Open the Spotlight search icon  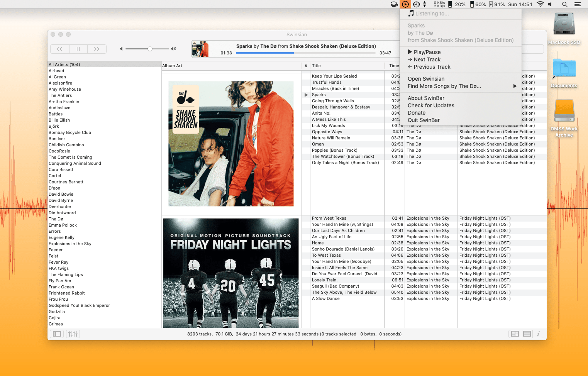[564, 4]
